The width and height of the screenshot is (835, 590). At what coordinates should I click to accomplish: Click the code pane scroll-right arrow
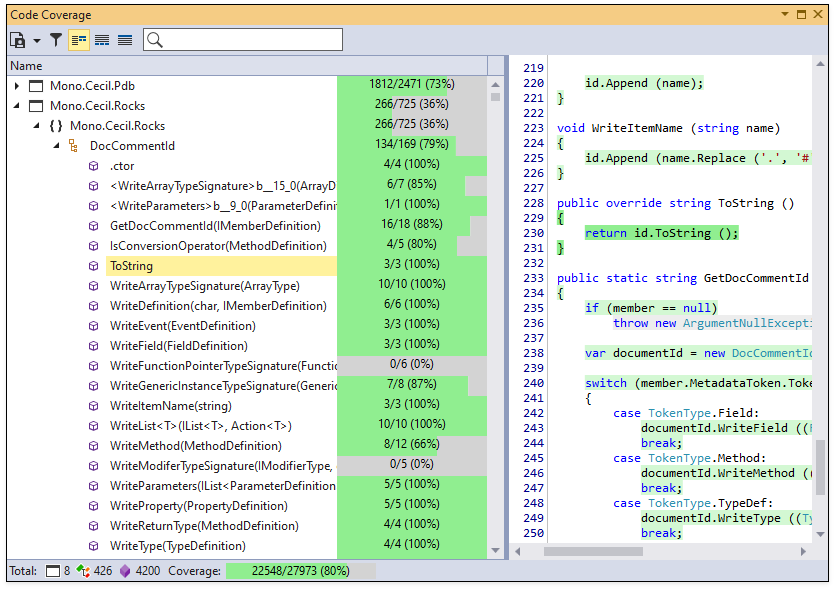coord(803,552)
